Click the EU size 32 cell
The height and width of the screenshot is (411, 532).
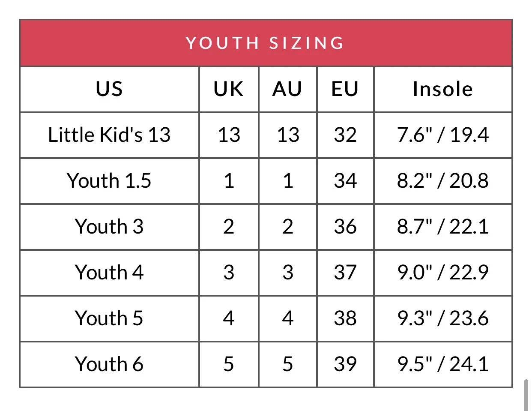point(345,135)
